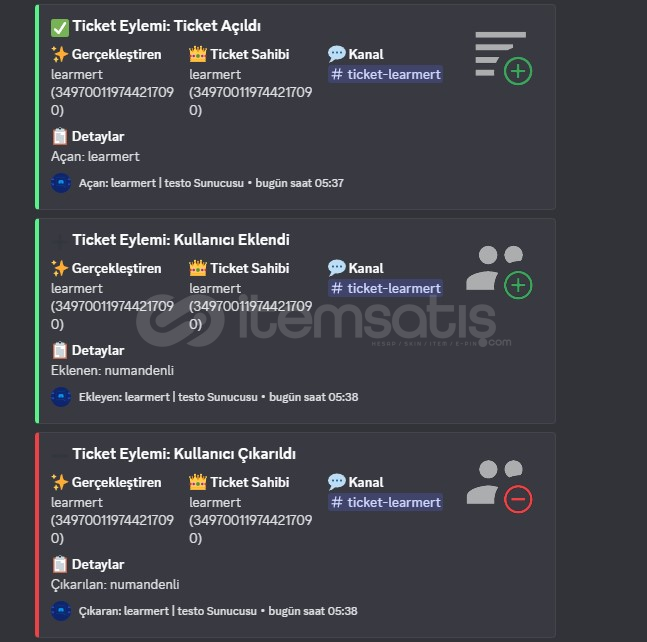Open the #ticket-learmert channel link in the Ticket Açıldı embed
Viewport: 647px width, 642px height.
tap(385, 74)
